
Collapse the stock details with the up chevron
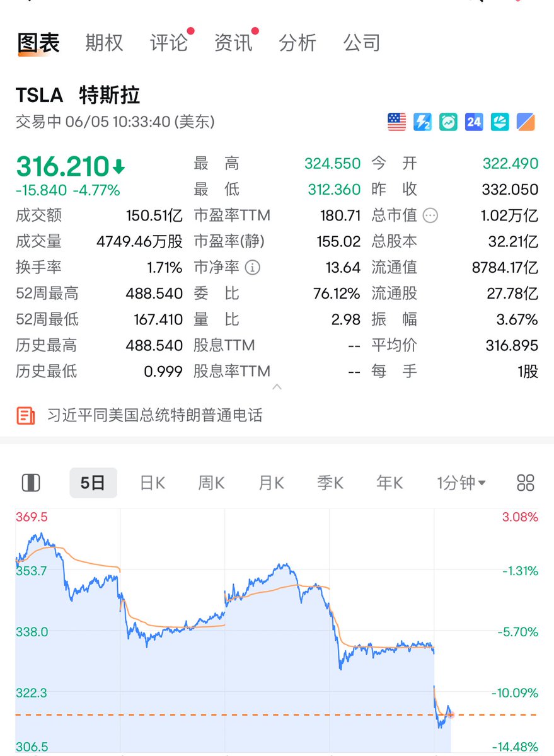277,387
